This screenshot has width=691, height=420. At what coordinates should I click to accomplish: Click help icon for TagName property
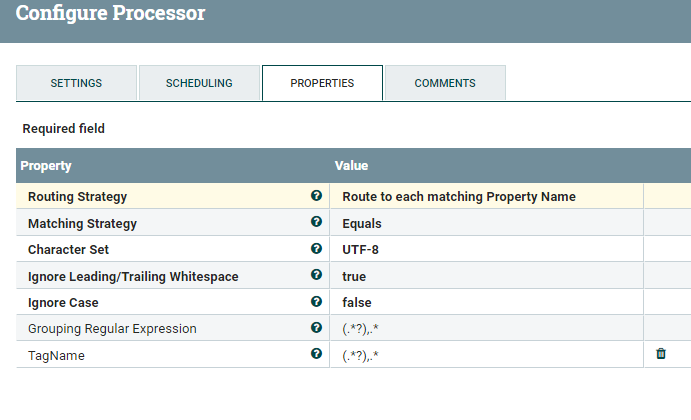(x=316, y=354)
